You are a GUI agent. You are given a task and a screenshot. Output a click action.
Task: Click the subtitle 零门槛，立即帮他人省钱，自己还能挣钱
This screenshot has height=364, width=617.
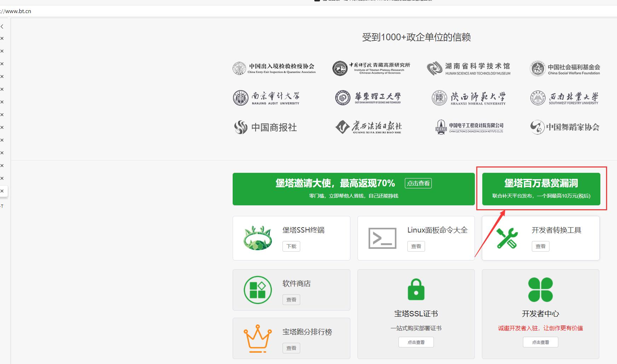354,196
